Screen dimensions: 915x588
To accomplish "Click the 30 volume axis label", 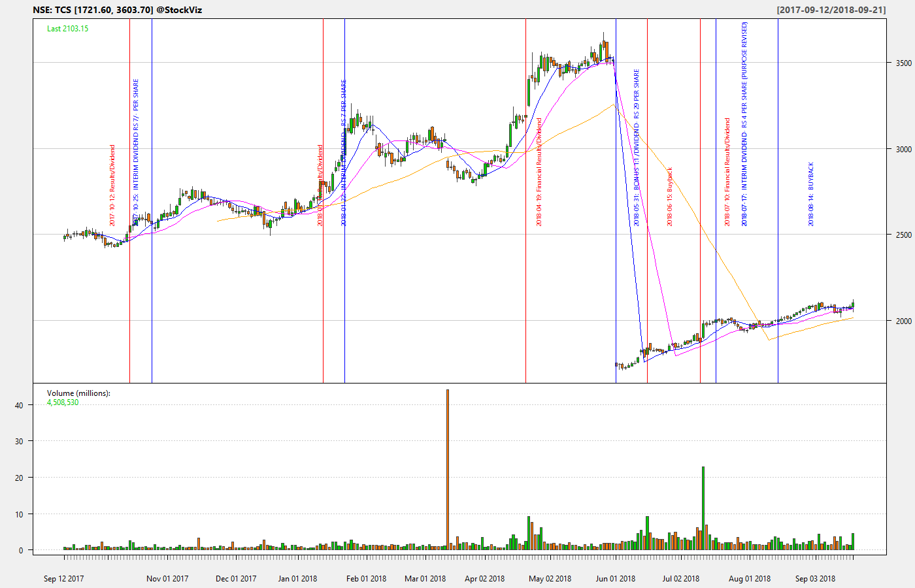I will point(19,442).
